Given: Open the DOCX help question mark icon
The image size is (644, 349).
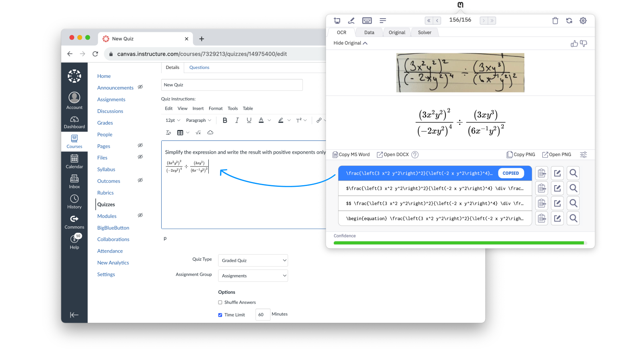Looking at the screenshot, I should pyautogui.click(x=415, y=155).
